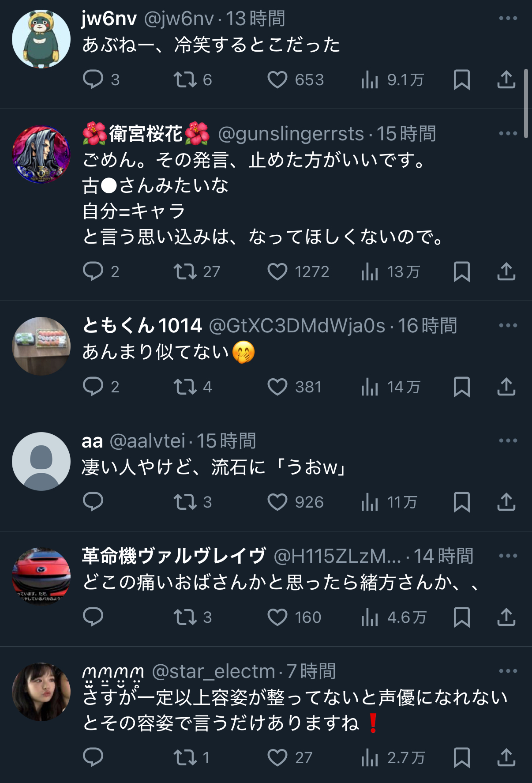The height and width of the screenshot is (783, 532).
Task: Open three-dot menu on 革命機ヴァルヴレイヴ tweet
Action: pos(508,556)
